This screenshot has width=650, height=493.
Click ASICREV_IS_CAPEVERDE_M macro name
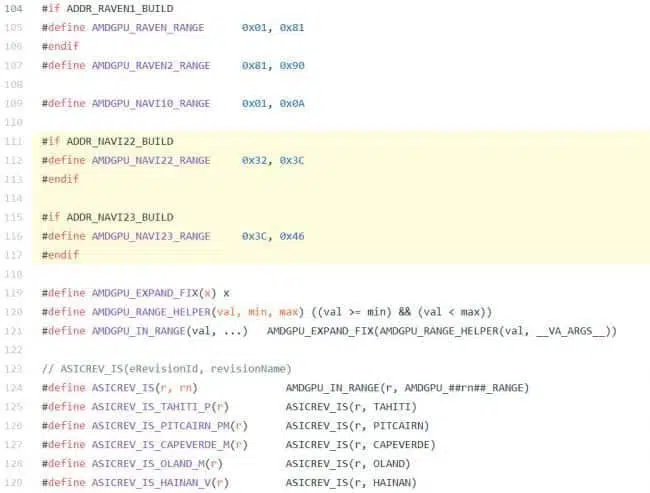tap(160, 444)
